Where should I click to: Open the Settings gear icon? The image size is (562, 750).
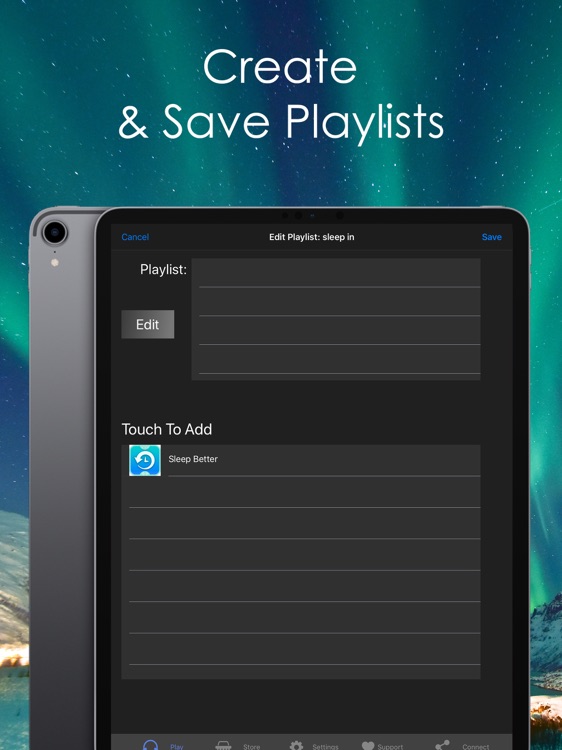click(x=297, y=746)
